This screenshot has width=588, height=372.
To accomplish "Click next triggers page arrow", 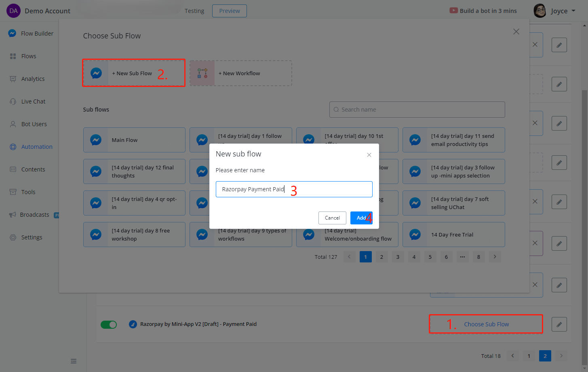I will 561,356.
